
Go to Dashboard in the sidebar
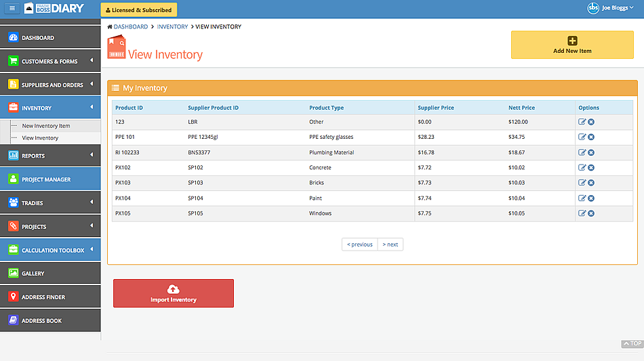[37, 38]
